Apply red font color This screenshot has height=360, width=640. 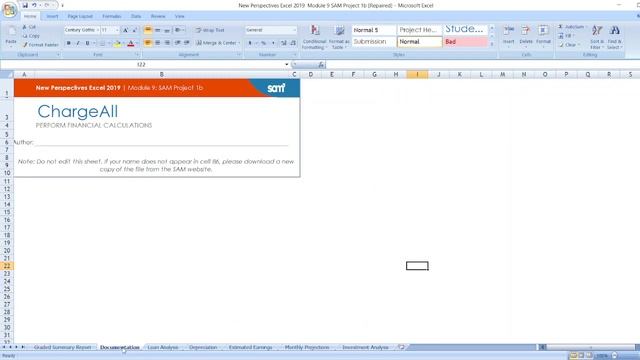[131, 43]
